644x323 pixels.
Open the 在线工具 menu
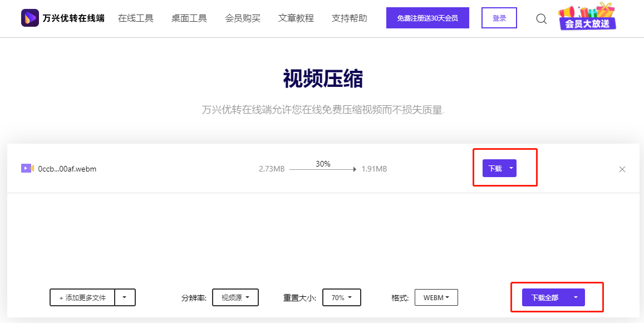135,17
